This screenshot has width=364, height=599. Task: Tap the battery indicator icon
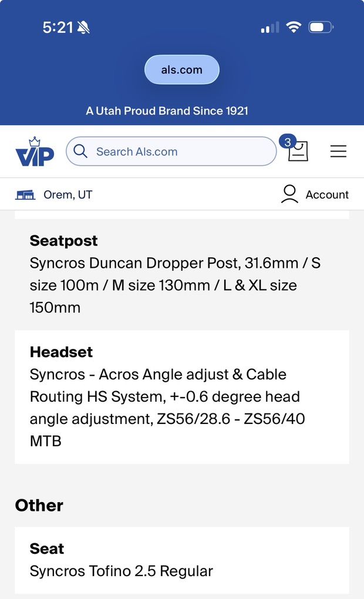click(x=321, y=28)
